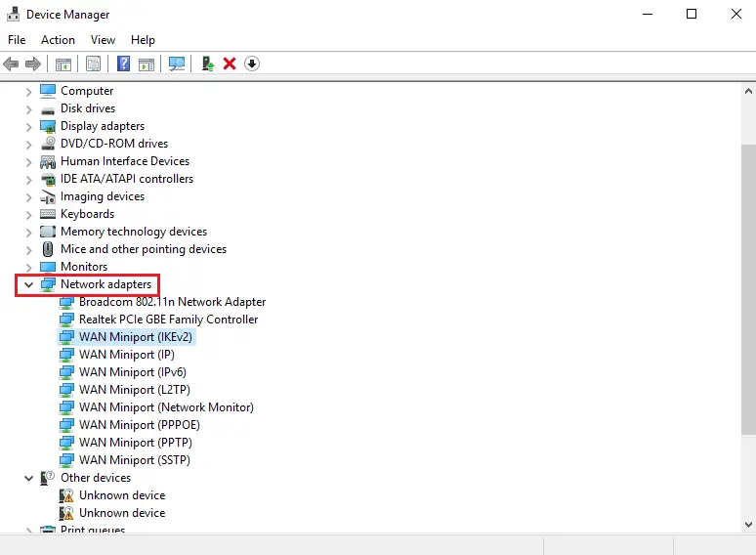This screenshot has height=555, width=756.
Task: Expand the Monitors node
Action: tap(29, 267)
